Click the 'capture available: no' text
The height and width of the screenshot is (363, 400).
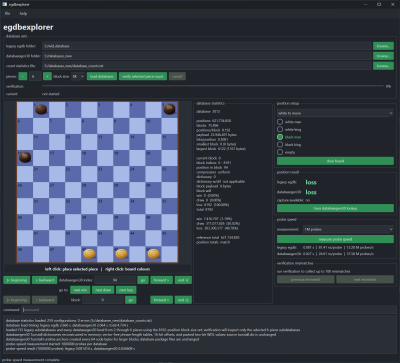click(294, 200)
